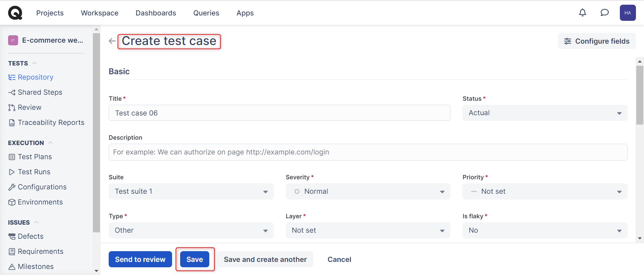Viewport: 644px width, 275px height.
Task: Click the notifications bell icon
Action: pyautogui.click(x=583, y=13)
